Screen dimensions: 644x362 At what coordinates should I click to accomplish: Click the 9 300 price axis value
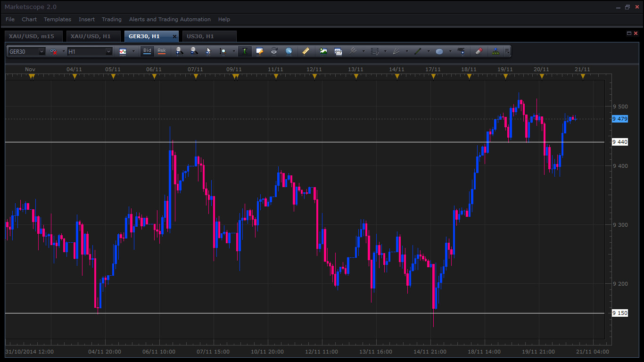coord(620,225)
